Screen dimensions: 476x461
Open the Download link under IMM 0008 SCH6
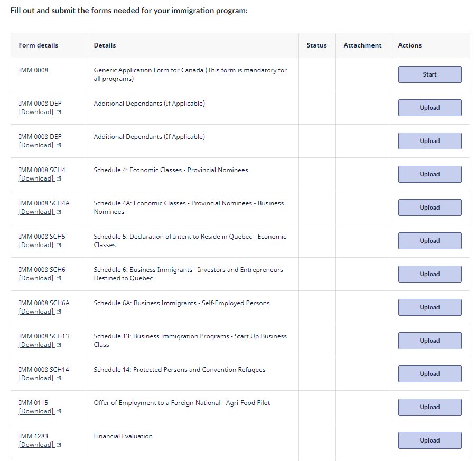click(36, 278)
